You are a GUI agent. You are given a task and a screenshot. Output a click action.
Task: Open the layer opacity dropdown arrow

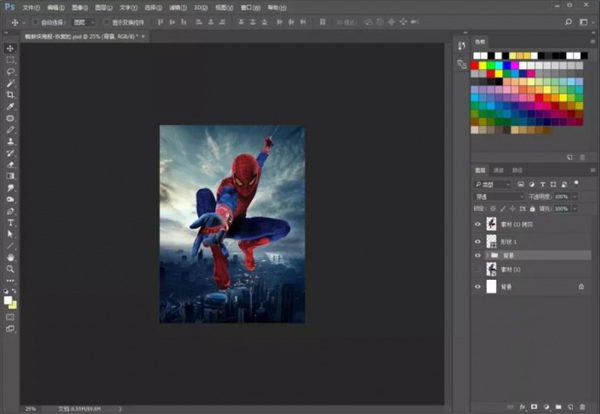[574, 197]
